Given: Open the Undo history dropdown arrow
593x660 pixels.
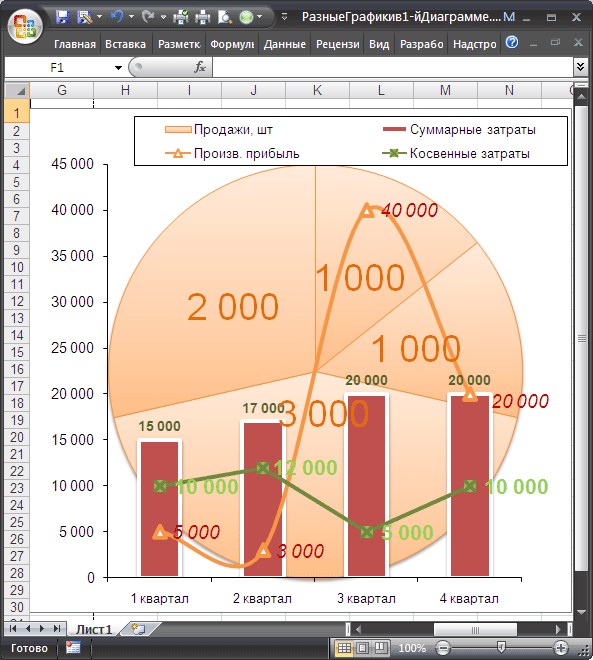Looking at the screenshot, I should (131, 17).
